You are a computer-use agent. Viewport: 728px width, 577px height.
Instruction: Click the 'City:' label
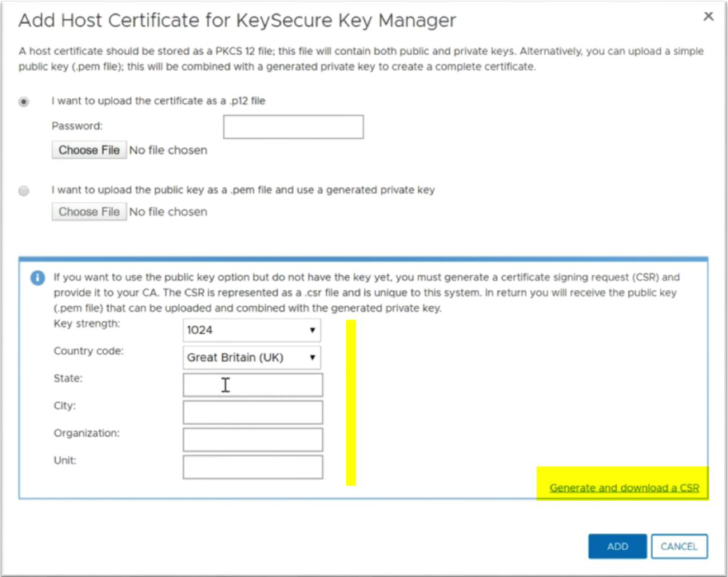pyautogui.click(x=65, y=406)
